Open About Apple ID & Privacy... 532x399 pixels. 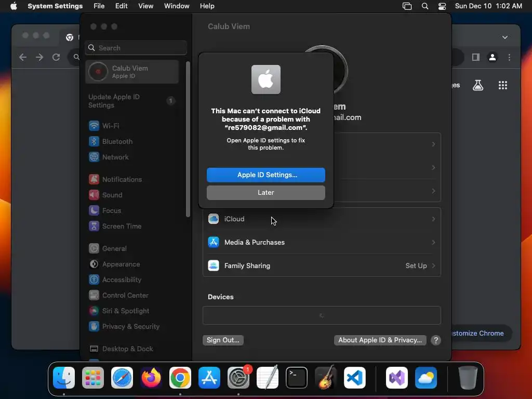[380, 340]
